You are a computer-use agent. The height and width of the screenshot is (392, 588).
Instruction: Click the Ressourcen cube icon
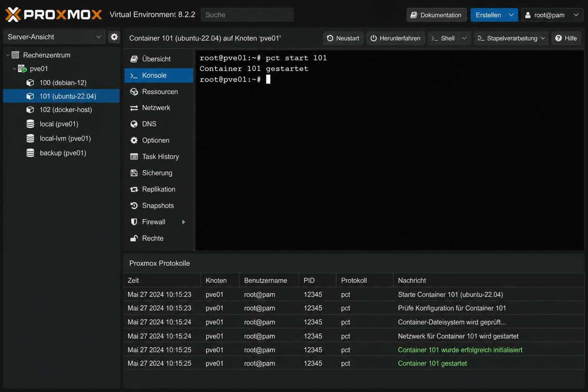coord(134,92)
